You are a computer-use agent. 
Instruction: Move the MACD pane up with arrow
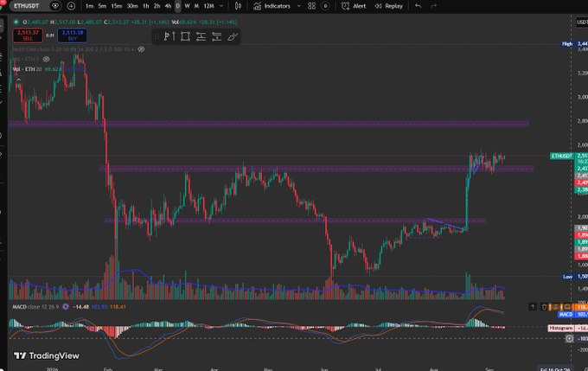[533, 307]
